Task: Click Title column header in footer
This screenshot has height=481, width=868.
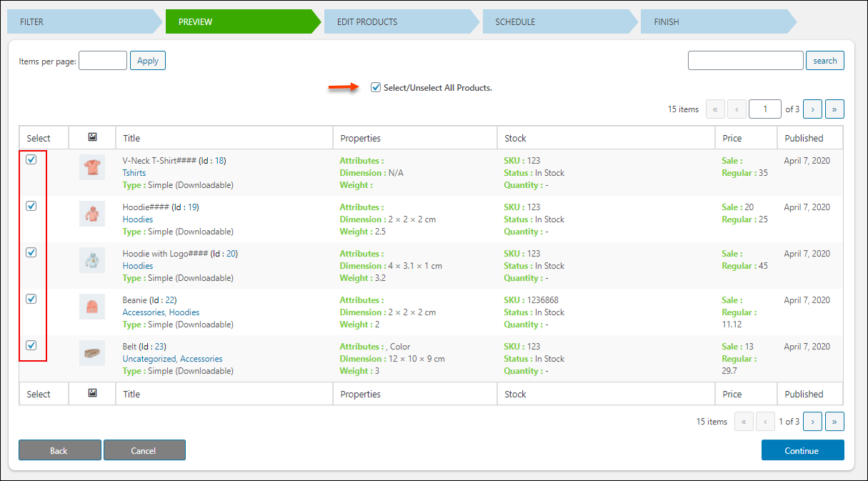Action: coord(131,394)
